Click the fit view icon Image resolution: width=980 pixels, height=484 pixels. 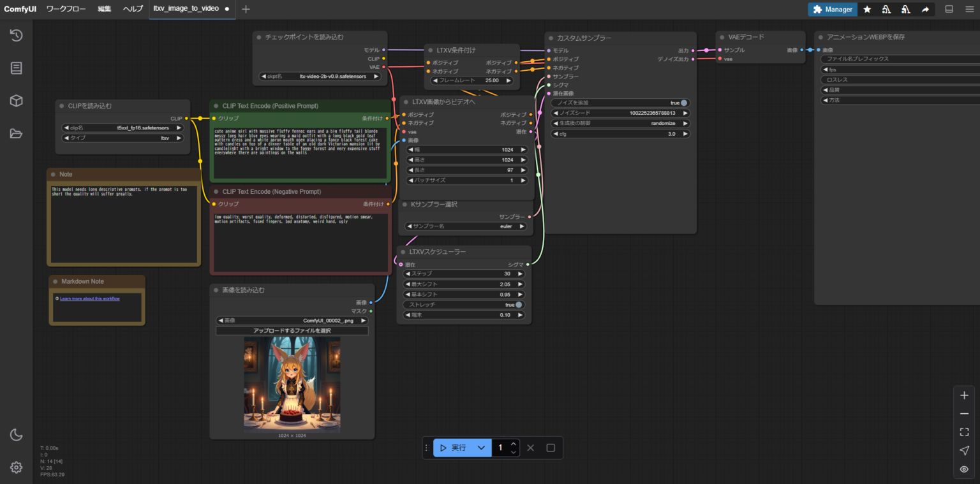point(964,432)
